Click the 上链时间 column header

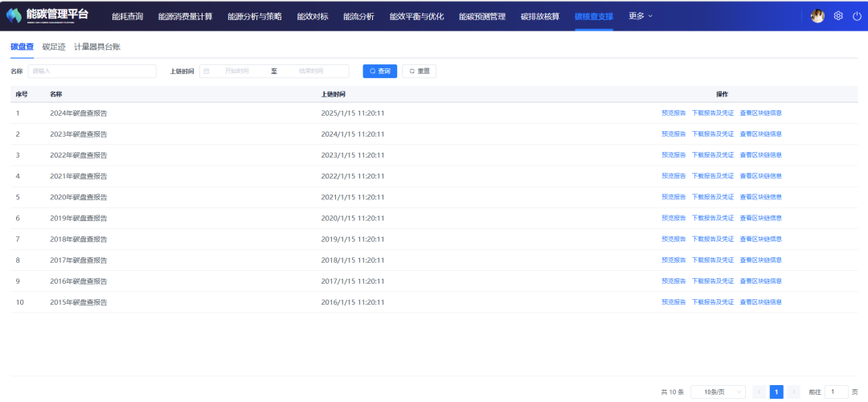click(x=334, y=94)
